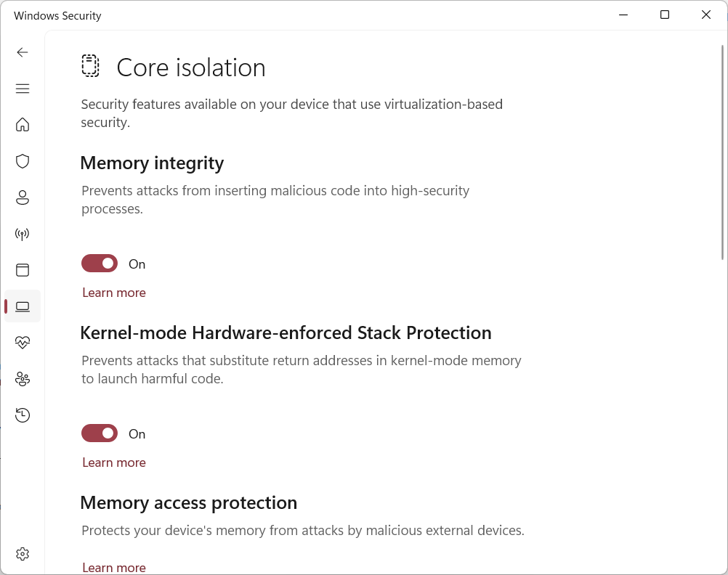Turn off the Memory integrity toggle
Image resolution: width=728 pixels, height=575 pixels.
tap(100, 264)
